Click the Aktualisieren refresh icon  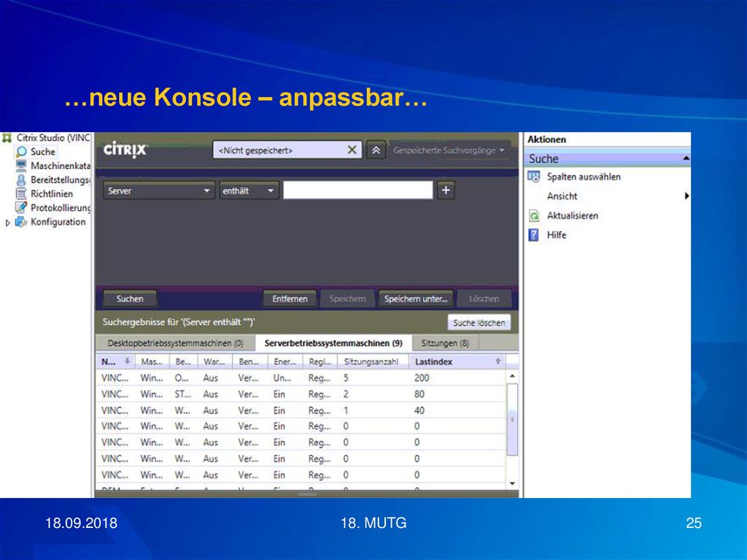coord(534,216)
